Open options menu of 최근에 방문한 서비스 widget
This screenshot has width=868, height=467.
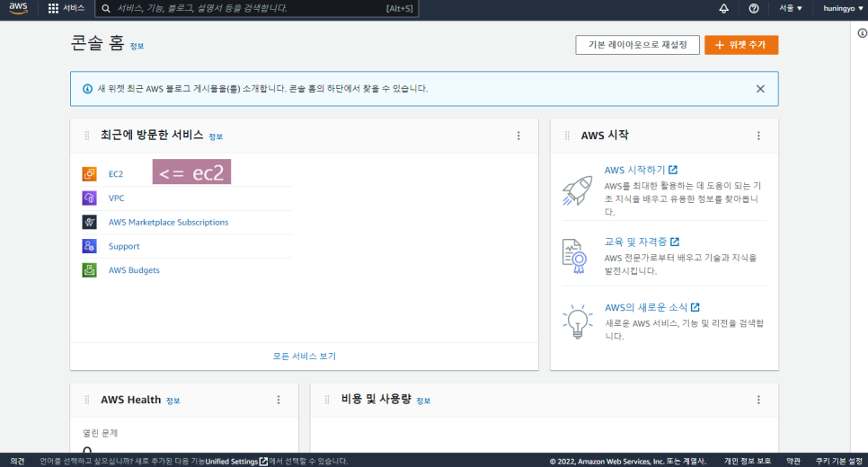click(x=518, y=136)
